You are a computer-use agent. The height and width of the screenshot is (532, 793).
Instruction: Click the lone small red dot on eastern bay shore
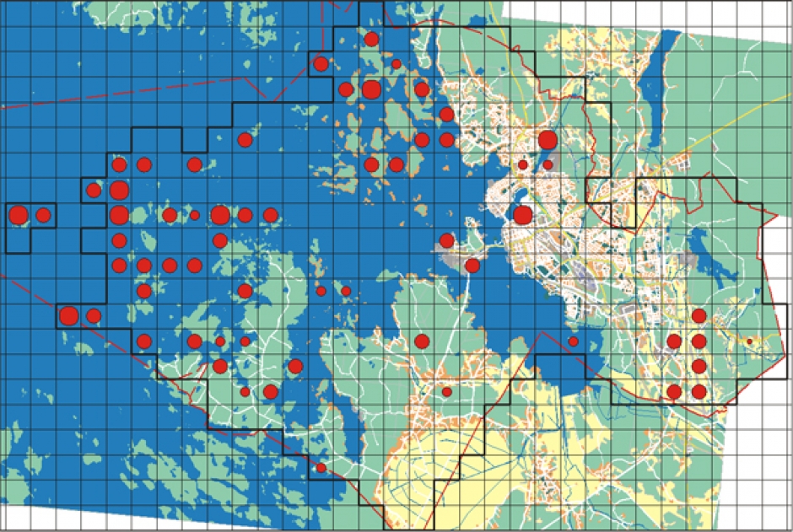pyautogui.click(x=573, y=341)
